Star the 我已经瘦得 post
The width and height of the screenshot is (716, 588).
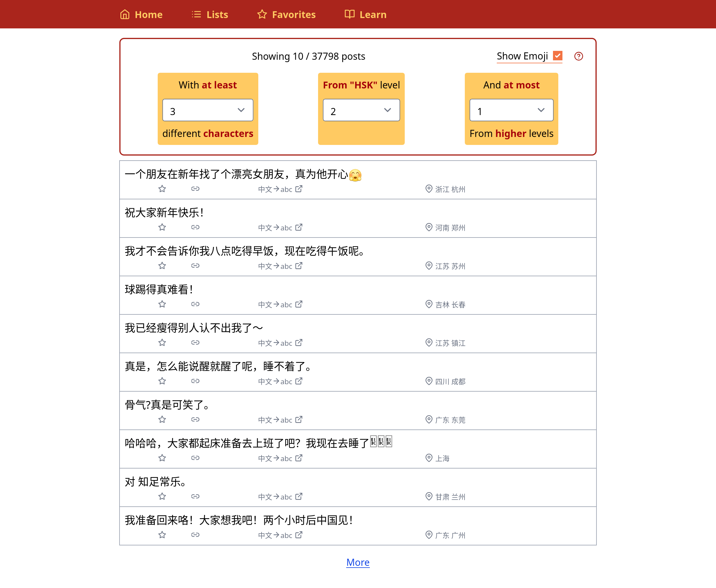162,343
